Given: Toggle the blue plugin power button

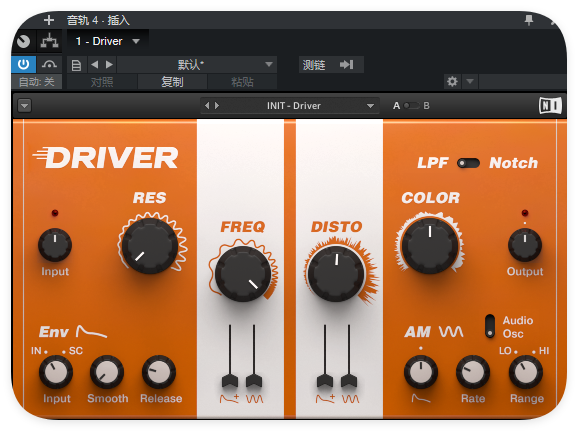Looking at the screenshot, I should 24,65.
